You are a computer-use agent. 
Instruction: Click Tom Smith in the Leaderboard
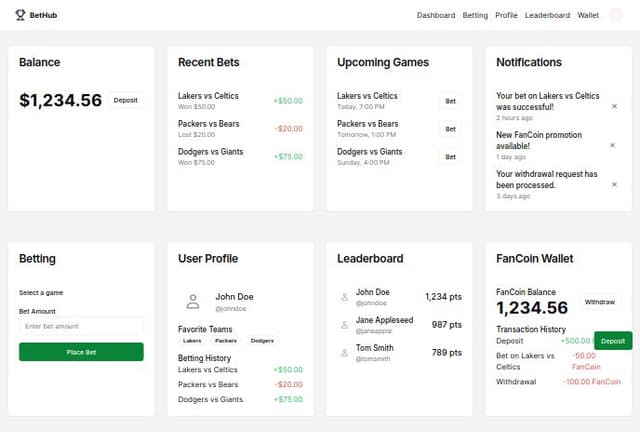375,348
